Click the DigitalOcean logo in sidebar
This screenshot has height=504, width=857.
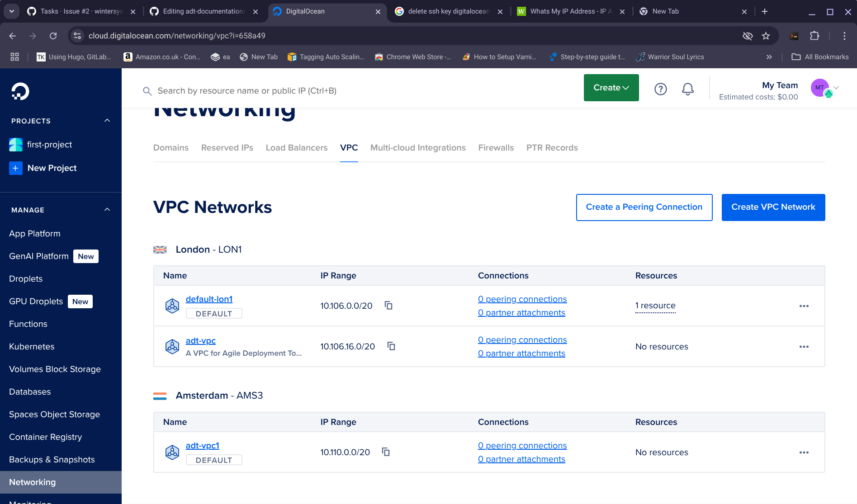coord(20,91)
